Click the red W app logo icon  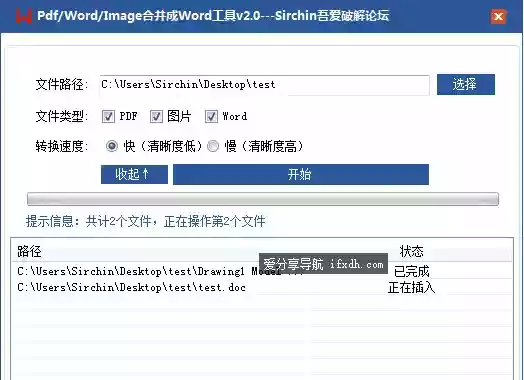(24, 16)
